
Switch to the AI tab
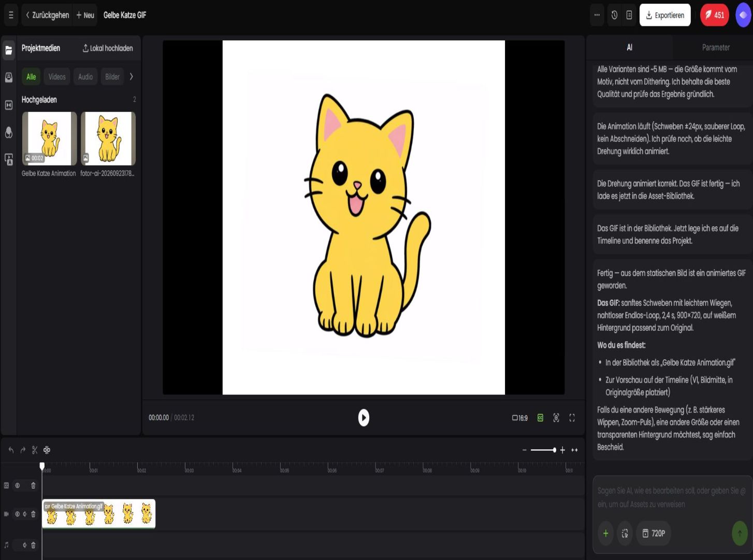point(630,47)
